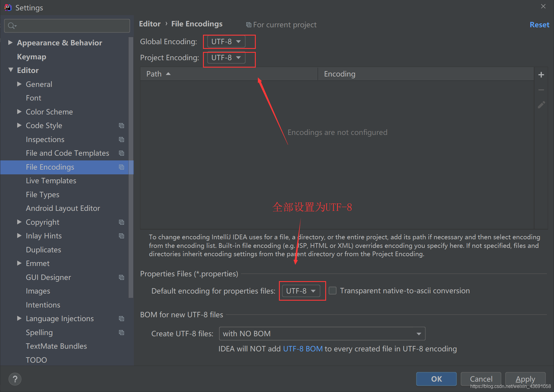Expand the Copyright node
554x392 pixels.
(x=19, y=222)
